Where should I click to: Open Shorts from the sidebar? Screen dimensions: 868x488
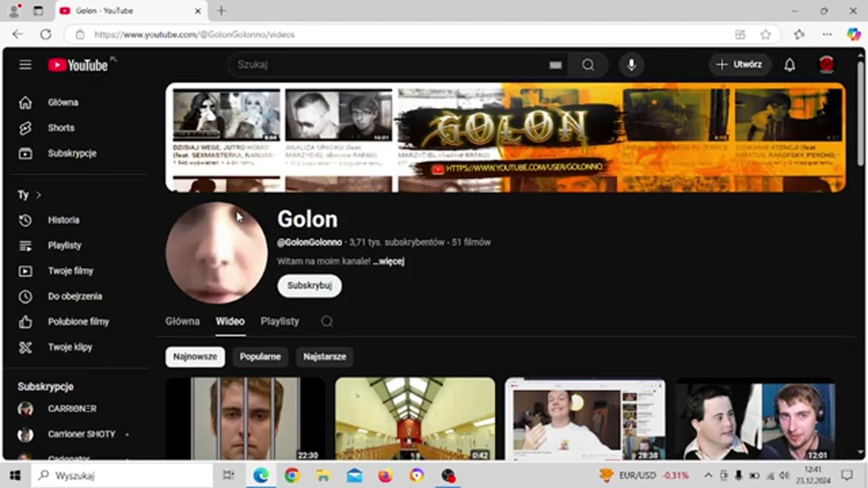(x=61, y=127)
